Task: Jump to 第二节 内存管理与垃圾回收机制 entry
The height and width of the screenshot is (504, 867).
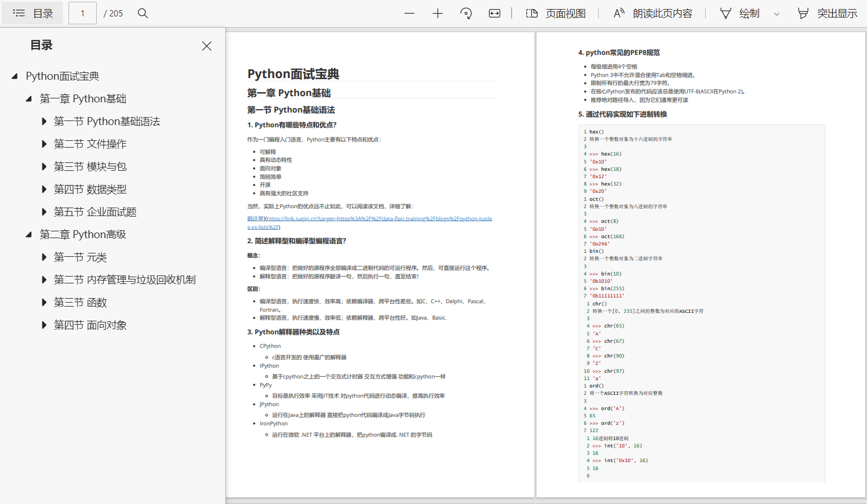Action: 125,279
